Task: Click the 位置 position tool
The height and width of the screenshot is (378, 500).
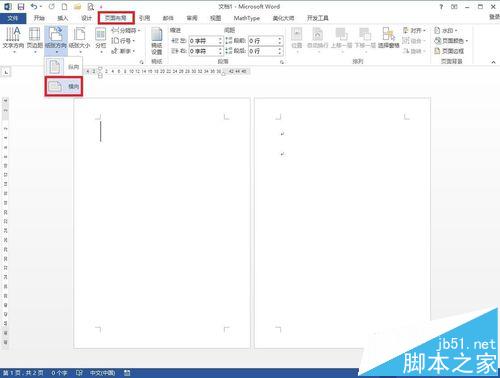Action: (x=297, y=40)
